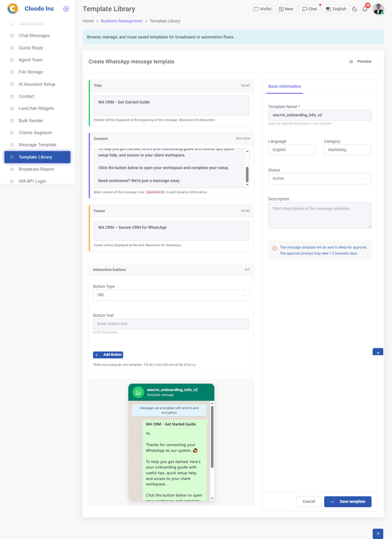
Task: Toggle dark mode moon icon
Action: tap(355, 9)
